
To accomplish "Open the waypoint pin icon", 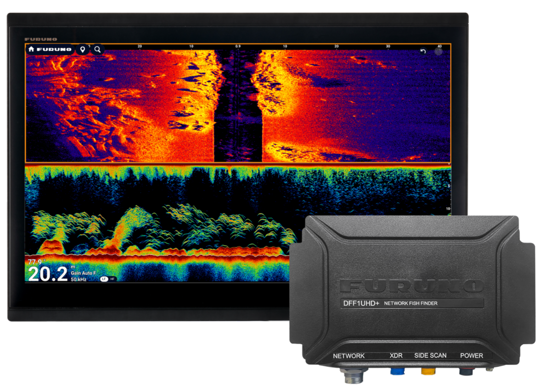I will [83, 49].
